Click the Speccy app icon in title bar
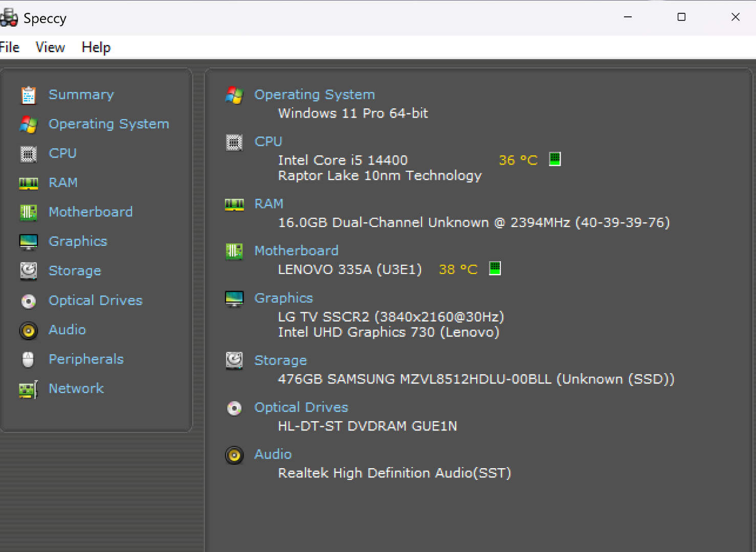This screenshot has width=756, height=552. pyautogui.click(x=9, y=18)
